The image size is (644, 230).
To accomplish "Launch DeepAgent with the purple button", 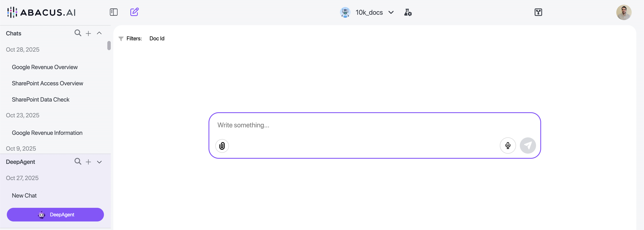I will (55, 214).
